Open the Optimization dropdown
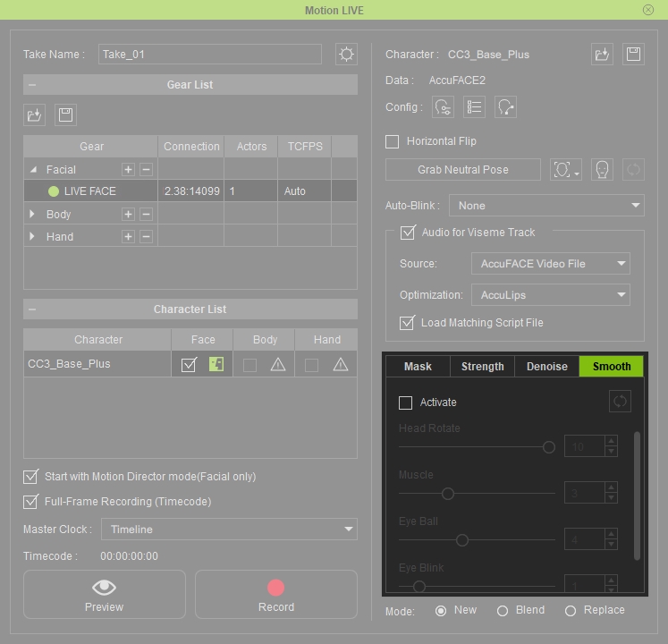 [551, 295]
